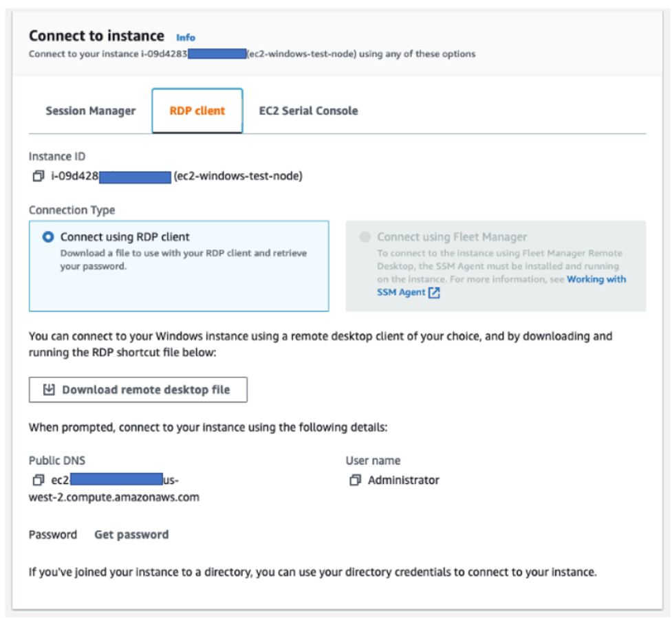Open Working with SSM Agent link

[501, 286]
